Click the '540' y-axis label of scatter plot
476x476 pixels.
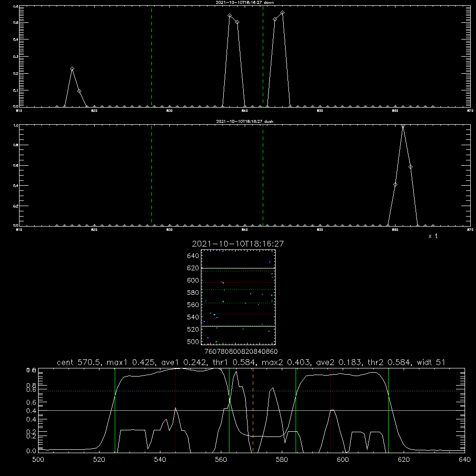point(193,317)
